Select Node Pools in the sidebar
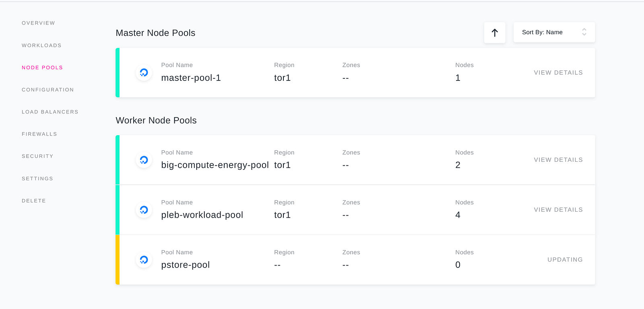This screenshot has width=644, height=309. 42,68
